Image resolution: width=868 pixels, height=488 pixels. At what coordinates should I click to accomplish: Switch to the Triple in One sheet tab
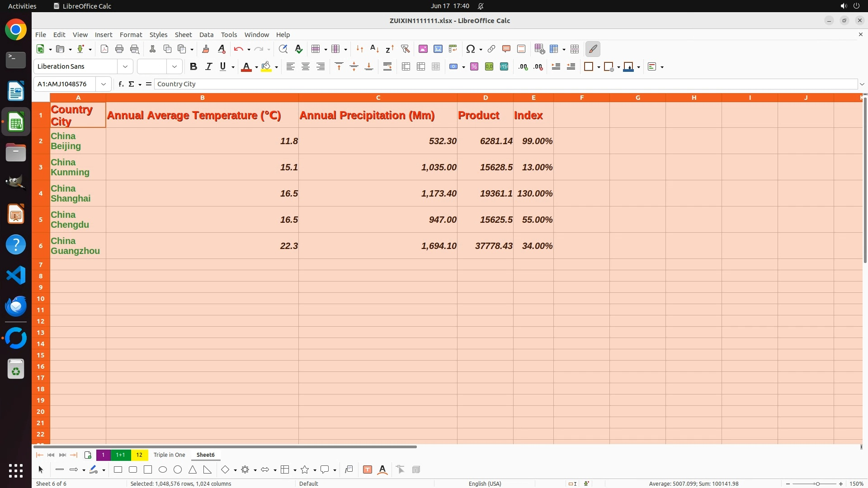(169, 455)
